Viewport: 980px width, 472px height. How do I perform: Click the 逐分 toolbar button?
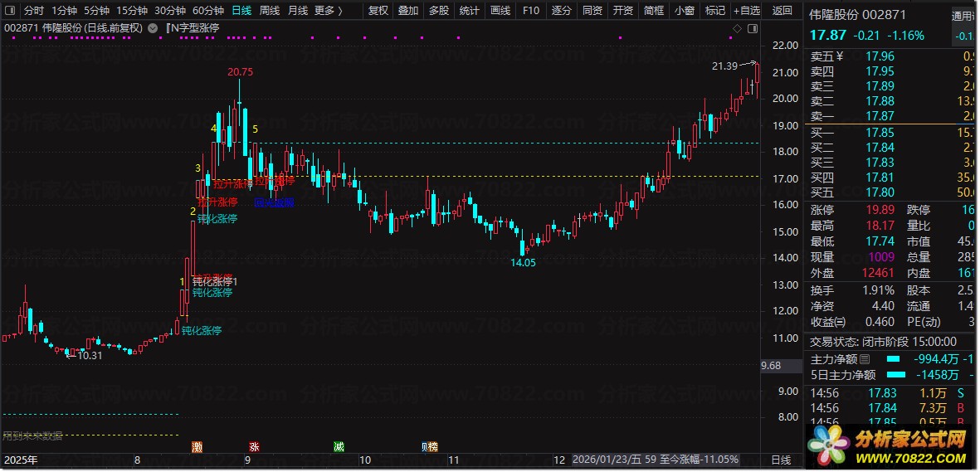[x=561, y=11]
